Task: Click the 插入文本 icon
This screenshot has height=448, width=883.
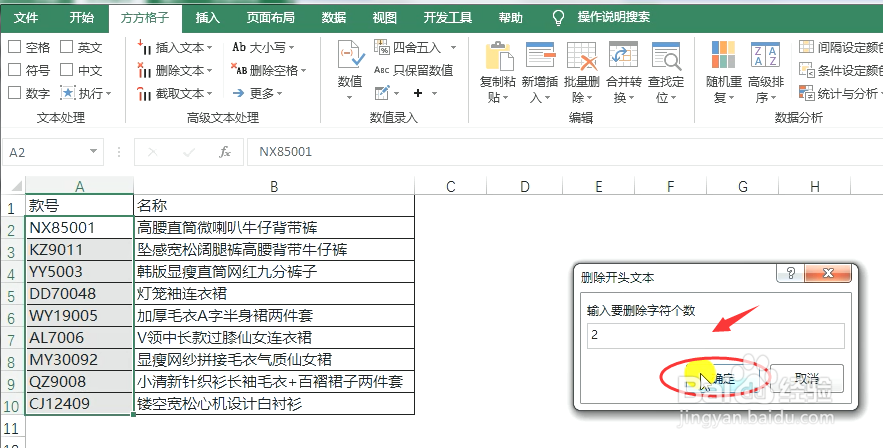Action: (x=144, y=47)
